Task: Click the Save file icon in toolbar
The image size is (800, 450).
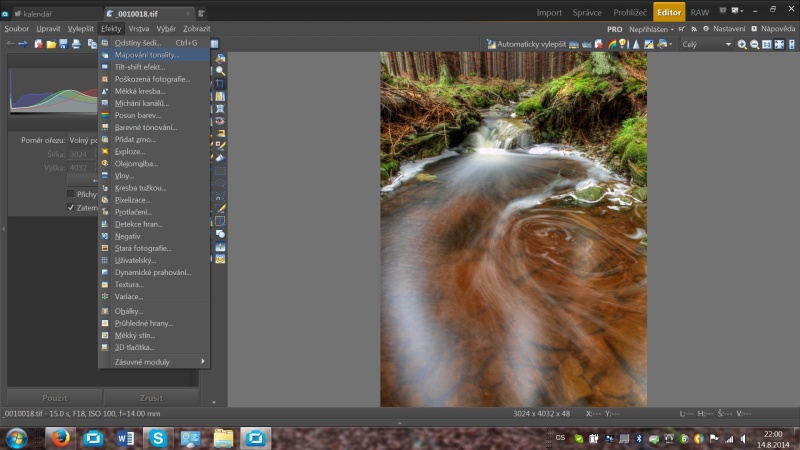Action: tap(62, 44)
